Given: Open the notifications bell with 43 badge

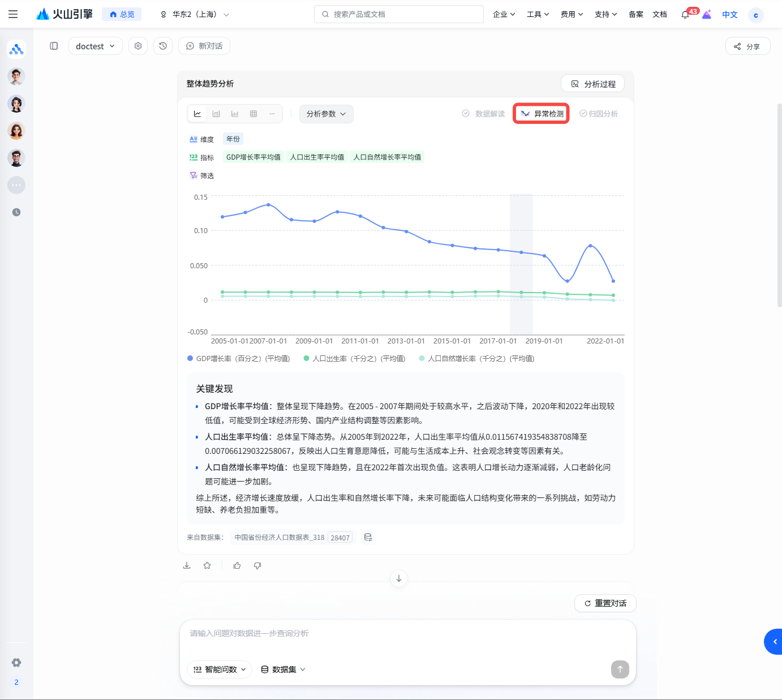Looking at the screenshot, I should point(685,15).
